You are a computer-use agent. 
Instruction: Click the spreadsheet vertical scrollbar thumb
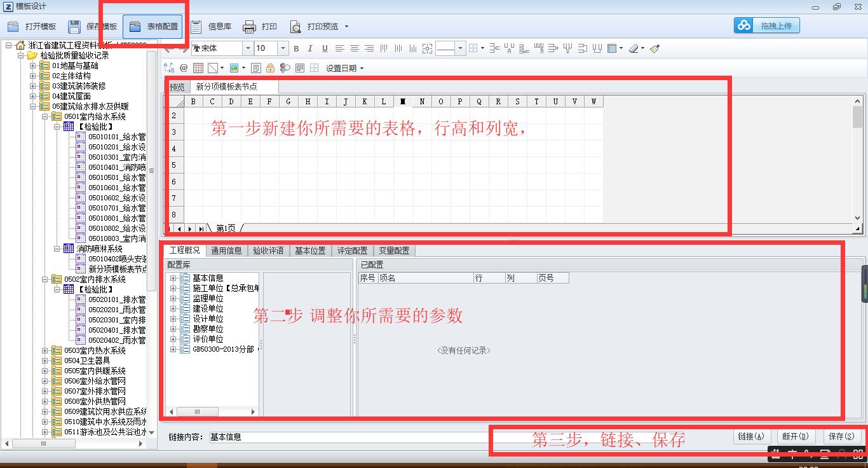point(857,117)
